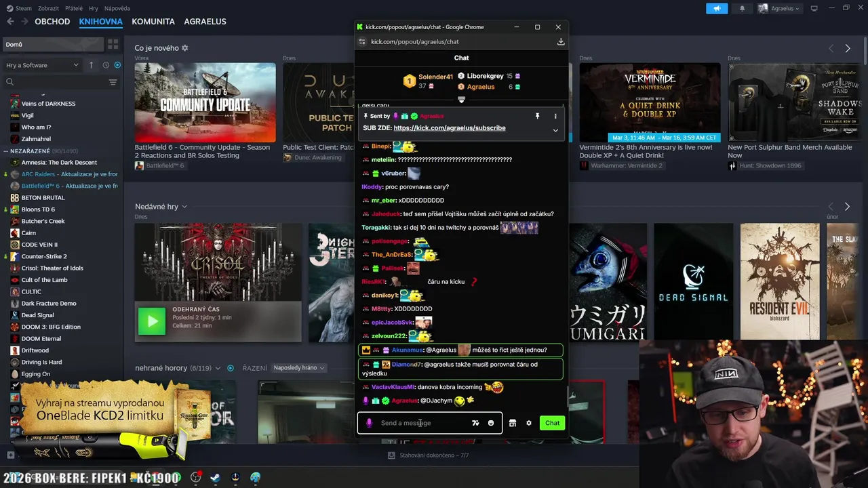The height and width of the screenshot is (488, 868).
Task: Toggle ready-to-play filter icon
Action: point(117,65)
